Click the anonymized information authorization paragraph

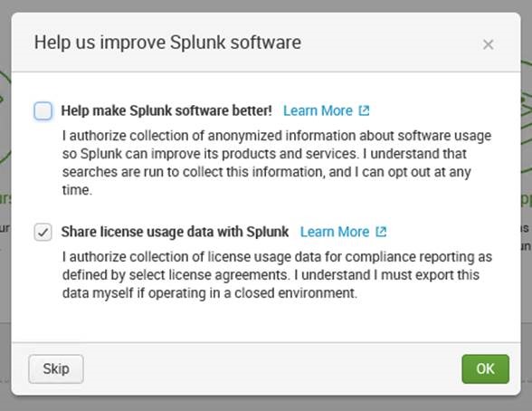[277, 163]
